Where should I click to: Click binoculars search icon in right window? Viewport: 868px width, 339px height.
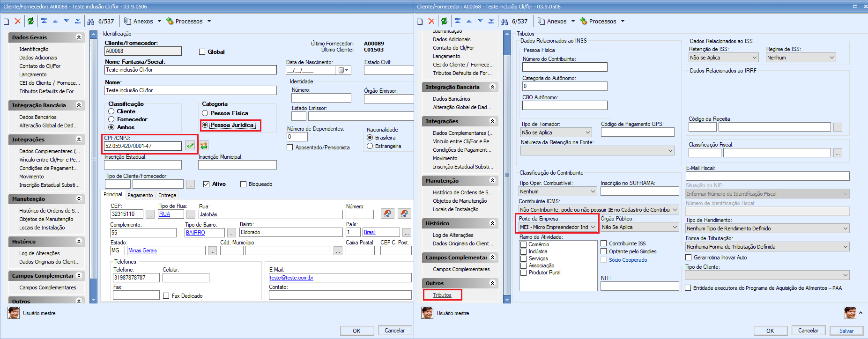505,22
